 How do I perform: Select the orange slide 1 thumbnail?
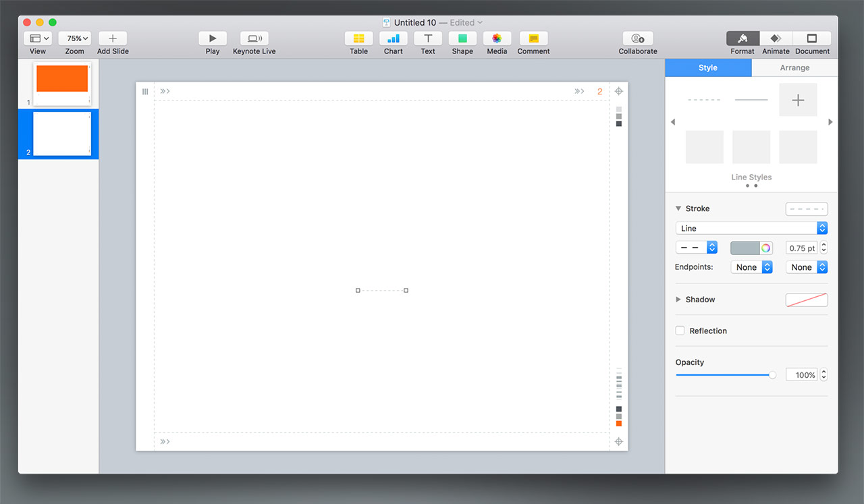point(62,80)
